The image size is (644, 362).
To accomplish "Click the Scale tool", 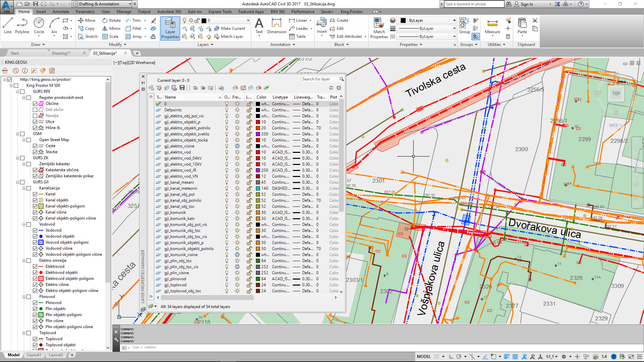I will point(110,37).
